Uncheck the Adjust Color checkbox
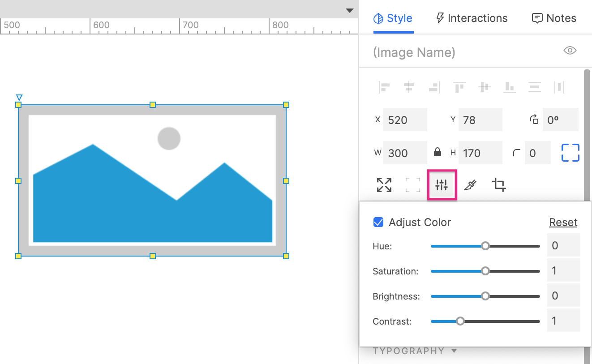This screenshot has width=592, height=364. pyautogui.click(x=378, y=222)
